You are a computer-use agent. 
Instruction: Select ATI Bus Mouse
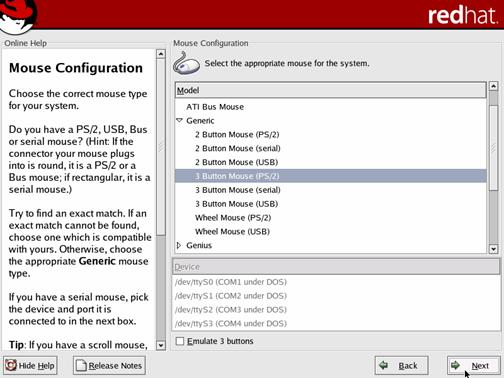[215, 107]
